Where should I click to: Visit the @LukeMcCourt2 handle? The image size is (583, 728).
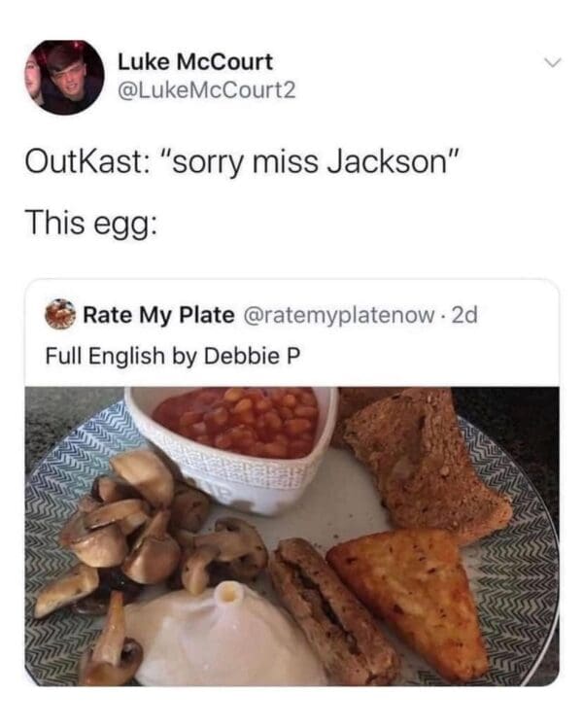[207, 90]
